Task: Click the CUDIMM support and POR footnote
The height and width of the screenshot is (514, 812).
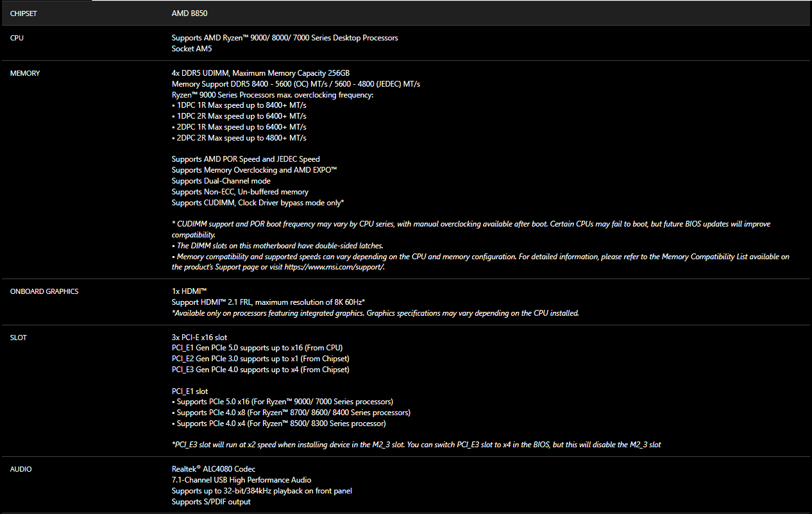Action: (x=471, y=230)
